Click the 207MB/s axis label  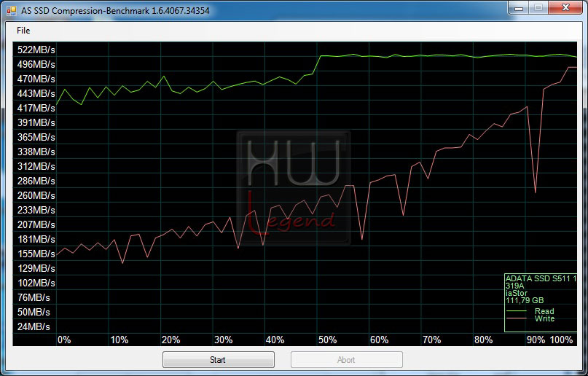coord(36,225)
